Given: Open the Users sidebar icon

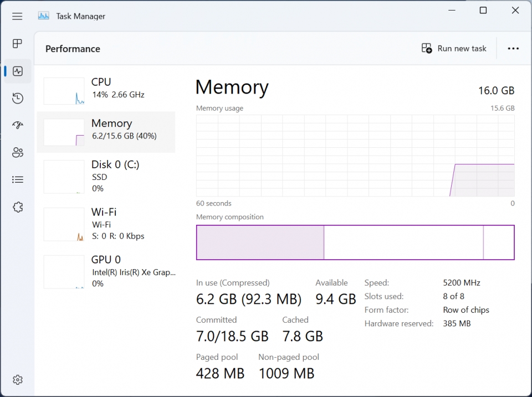Looking at the screenshot, I should tap(18, 153).
